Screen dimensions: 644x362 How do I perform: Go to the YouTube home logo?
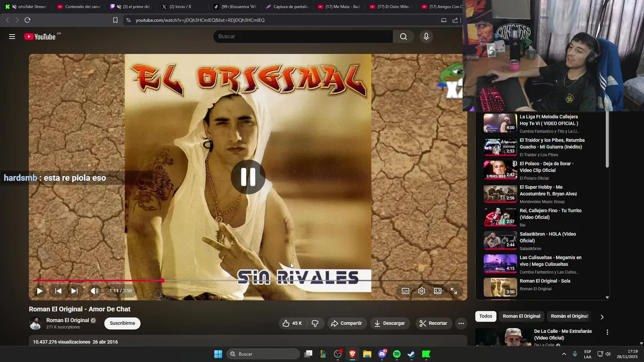pos(40,36)
